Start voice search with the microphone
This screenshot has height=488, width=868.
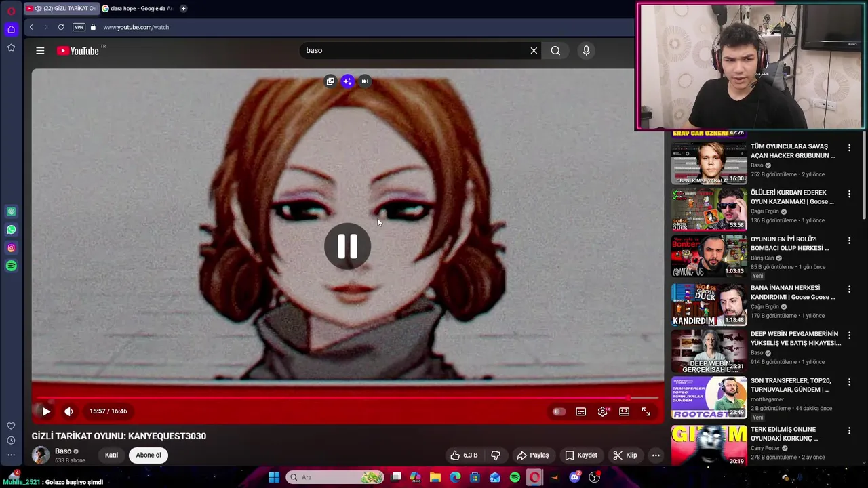pos(587,51)
